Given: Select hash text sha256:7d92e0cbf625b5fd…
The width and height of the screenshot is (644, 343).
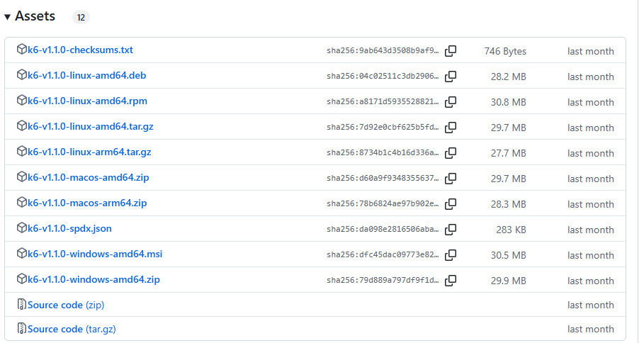Looking at the screenshot, I should point(383,128).
